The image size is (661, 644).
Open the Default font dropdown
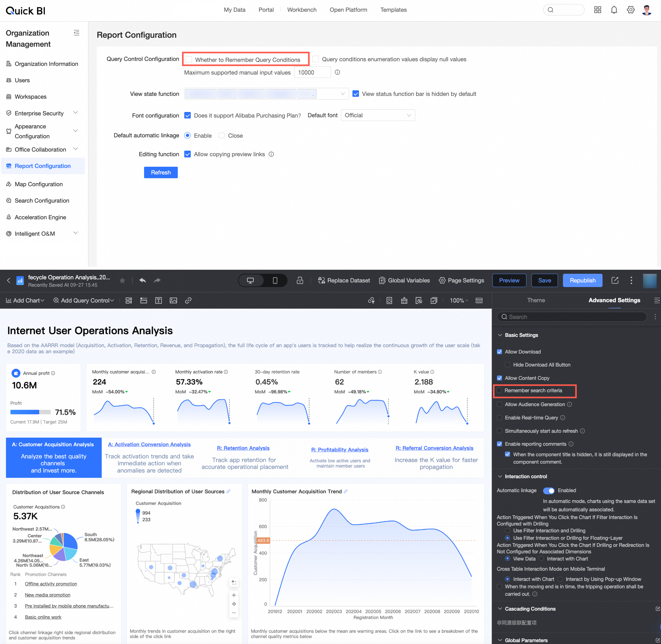click(x=377, y=115)
